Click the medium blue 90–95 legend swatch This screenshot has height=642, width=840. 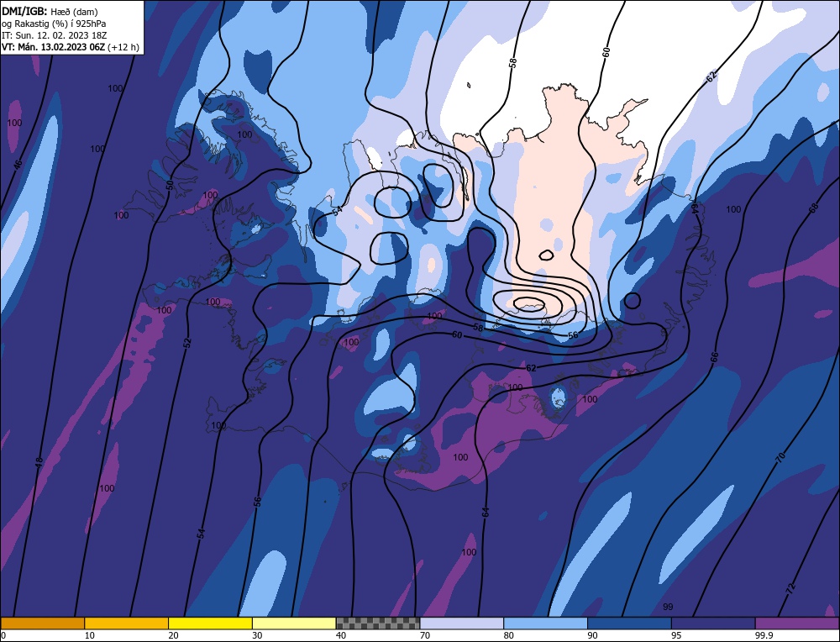629,624
